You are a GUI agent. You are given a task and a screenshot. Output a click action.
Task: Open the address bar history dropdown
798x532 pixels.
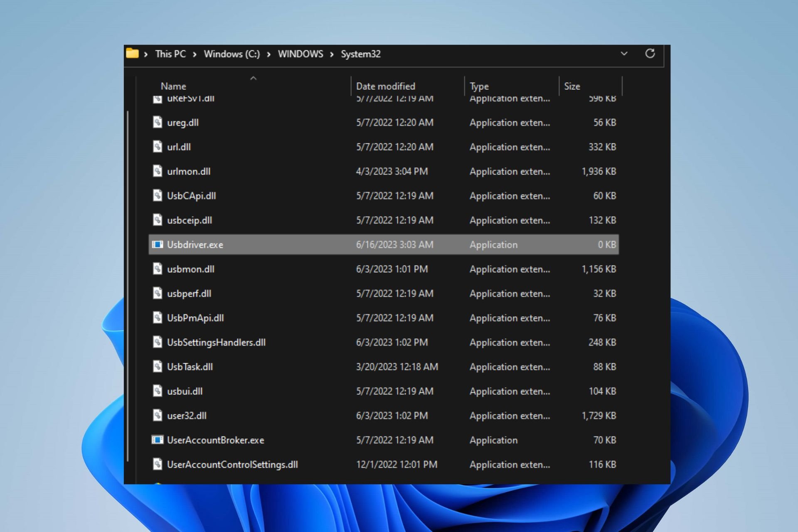click(624, 54)
